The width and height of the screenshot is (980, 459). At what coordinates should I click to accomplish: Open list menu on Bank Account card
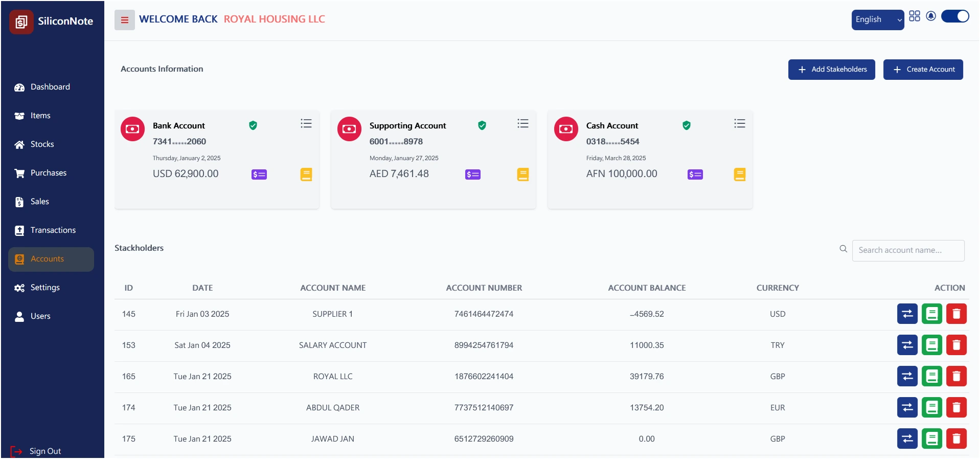(306, 123)
